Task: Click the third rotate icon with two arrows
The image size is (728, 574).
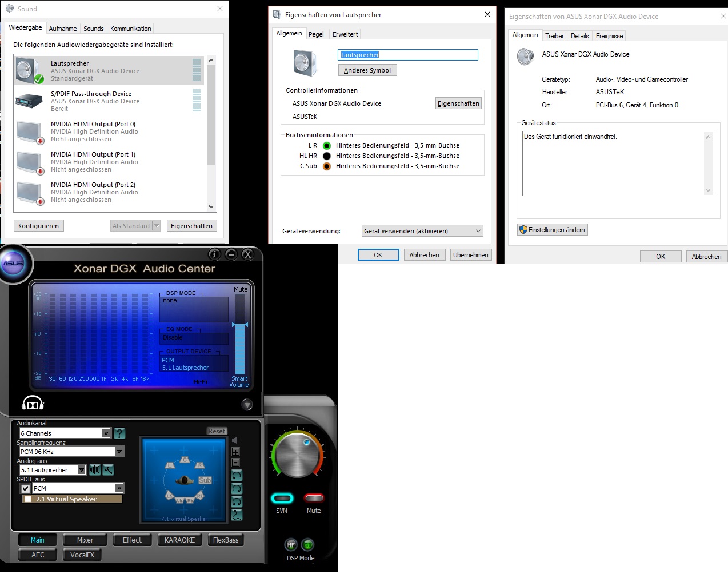Action: pyautogui.click(x=237, y=502)
